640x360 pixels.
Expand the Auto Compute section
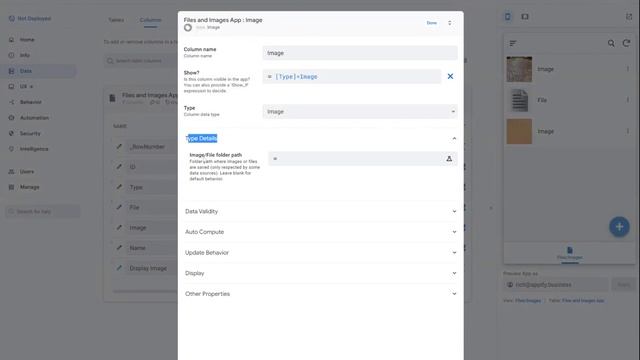point(320,232)
